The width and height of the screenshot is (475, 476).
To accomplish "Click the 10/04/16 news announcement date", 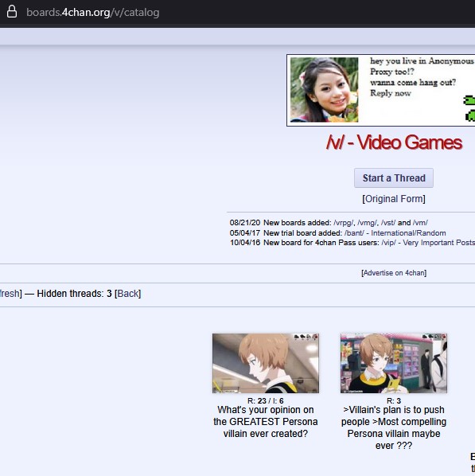I will 245,243.
